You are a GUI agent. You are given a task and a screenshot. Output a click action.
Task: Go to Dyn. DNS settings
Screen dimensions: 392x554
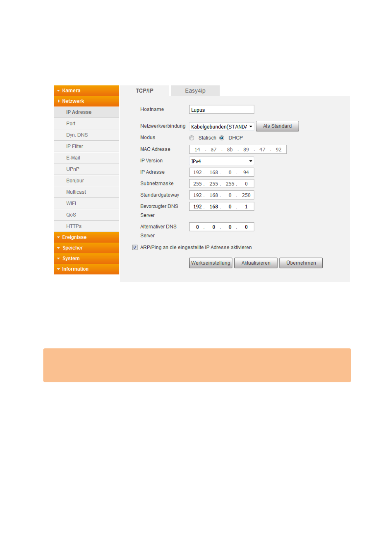click(x=86, y=135)
